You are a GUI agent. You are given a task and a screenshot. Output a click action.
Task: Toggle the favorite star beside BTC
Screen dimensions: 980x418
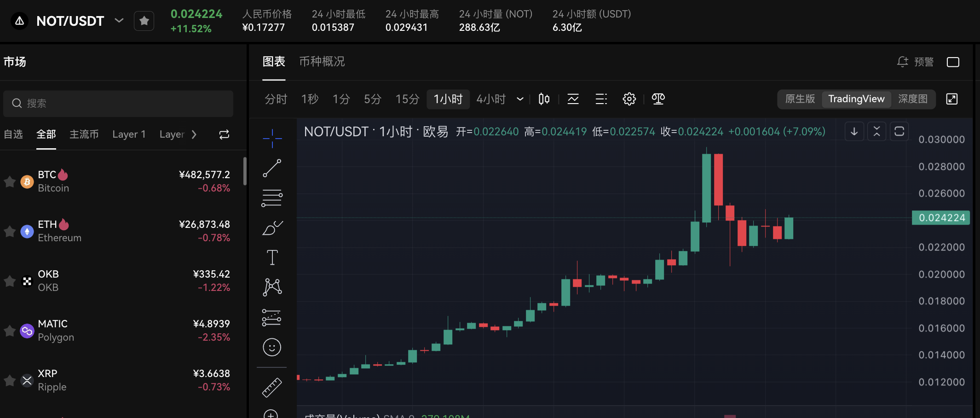pyautogui.click(x=10, y=181)
